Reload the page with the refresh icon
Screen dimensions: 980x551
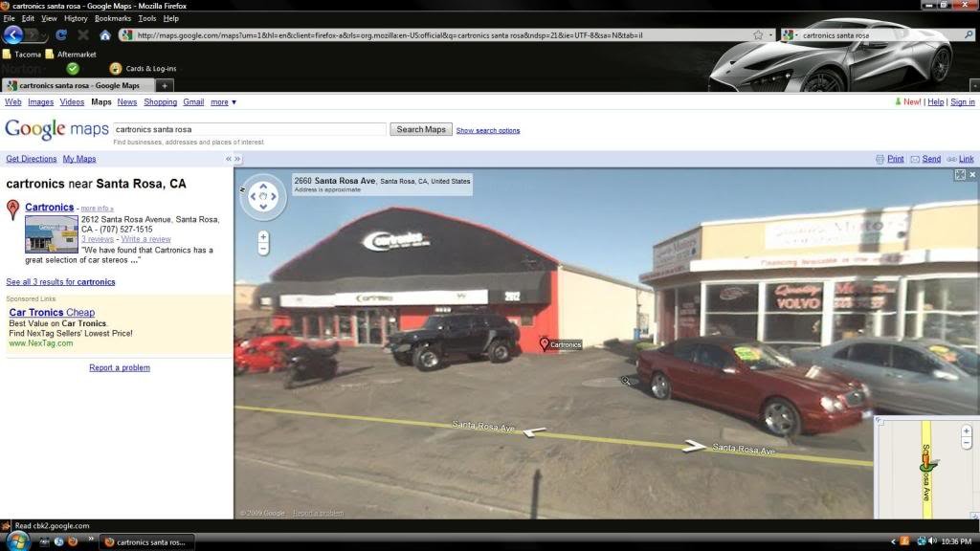60,35
